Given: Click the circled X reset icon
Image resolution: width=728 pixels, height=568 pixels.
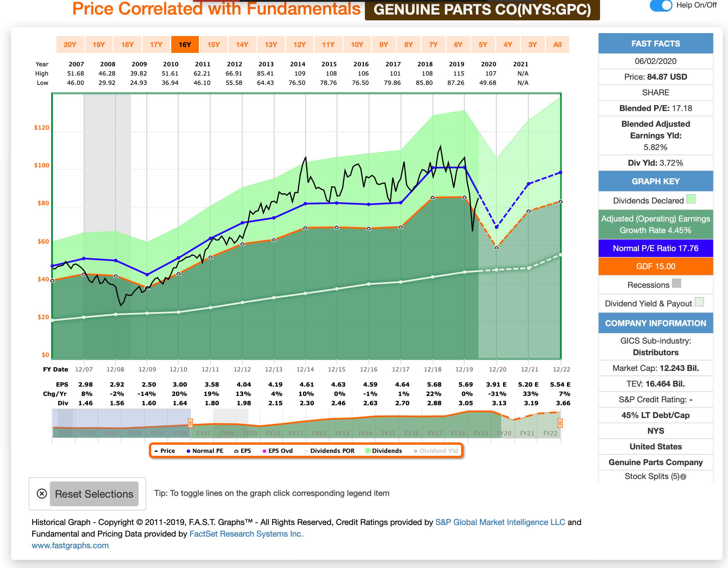Looking at the screenshot, I should 42,493.
